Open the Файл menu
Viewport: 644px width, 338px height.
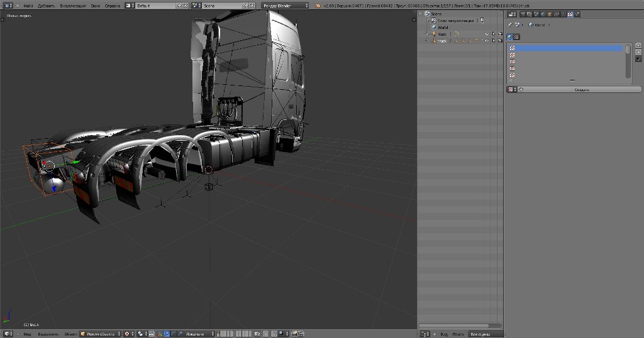28,5
